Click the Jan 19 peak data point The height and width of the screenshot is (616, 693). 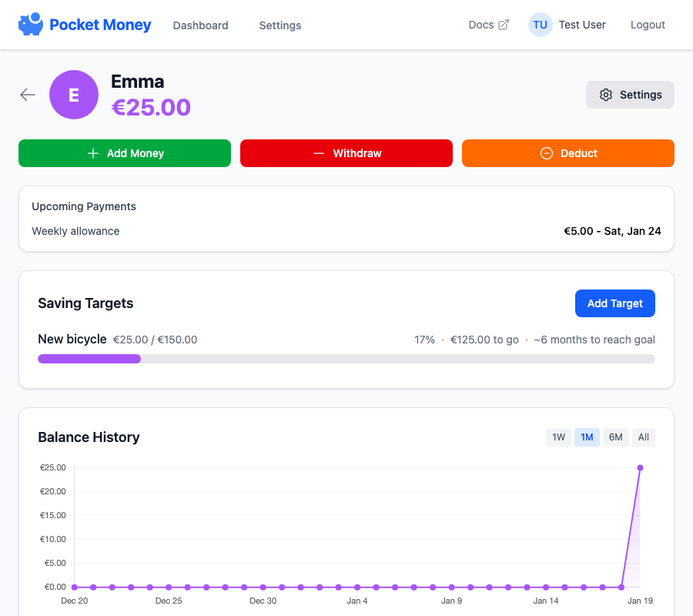tap(640, 467)
